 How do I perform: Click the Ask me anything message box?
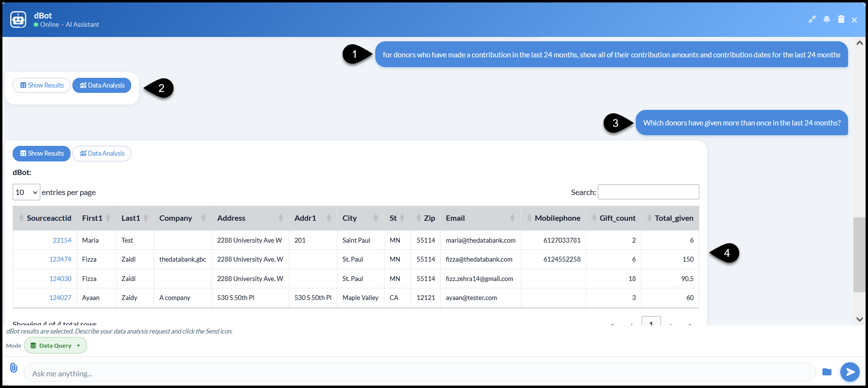tap(419, 372)
